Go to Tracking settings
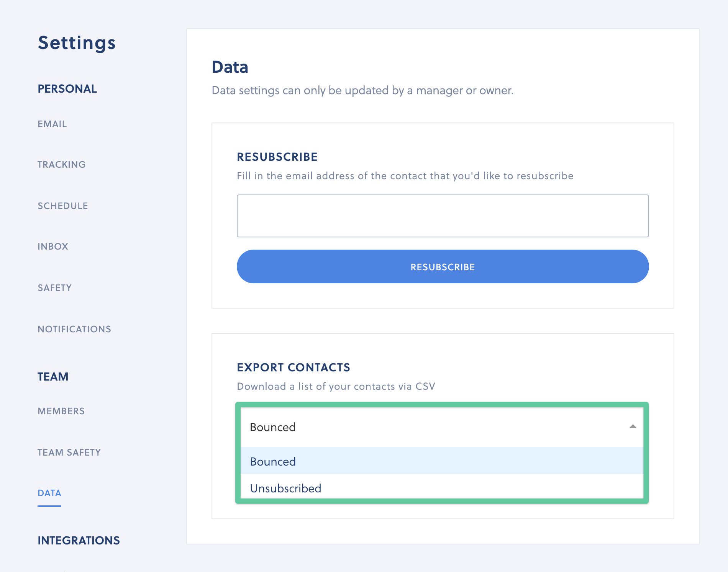The image size is (728, 572). [62, 165]
